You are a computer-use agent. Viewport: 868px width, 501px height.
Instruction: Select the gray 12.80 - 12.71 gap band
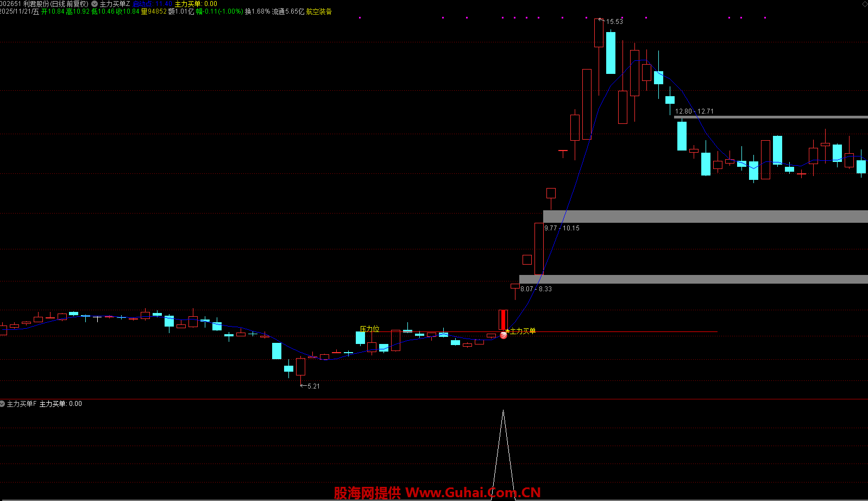tap(770, 117)
